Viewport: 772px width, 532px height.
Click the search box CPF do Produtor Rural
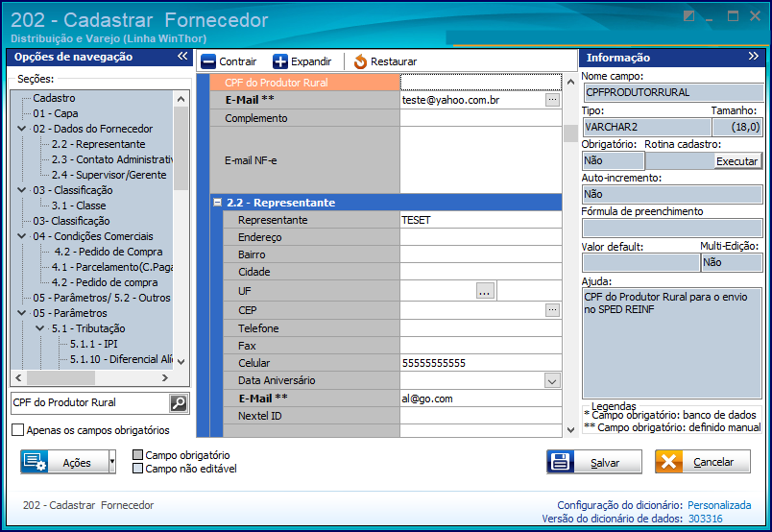[90, 403]
